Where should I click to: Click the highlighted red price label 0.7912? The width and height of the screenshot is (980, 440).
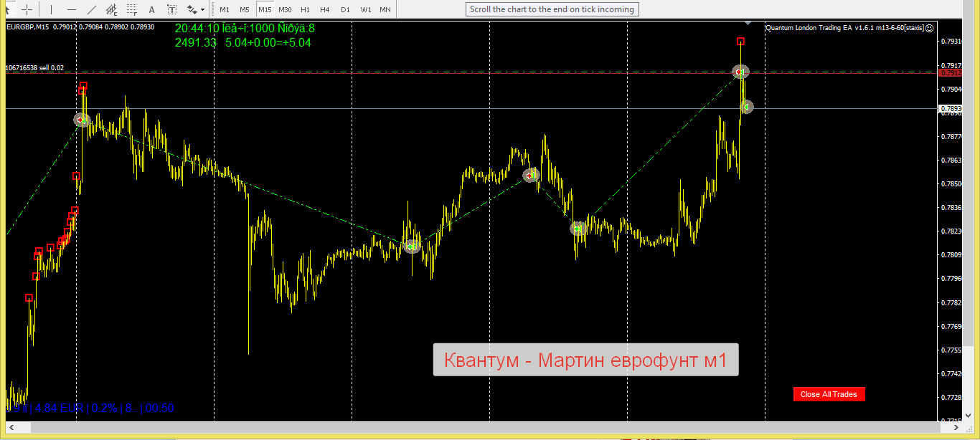click(951, 72)
